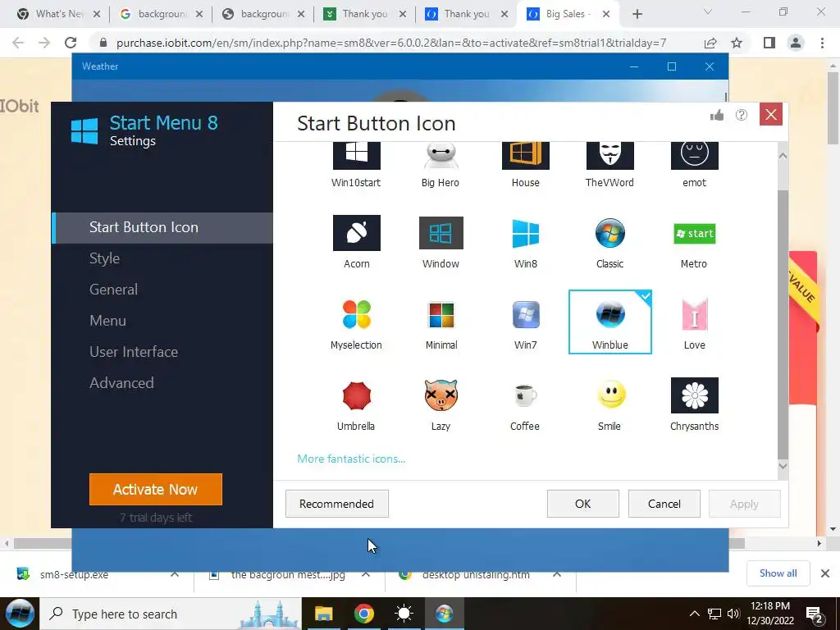Open the Advanced settings section
This screenshot has height=630, width=840.
pos(121,382)
